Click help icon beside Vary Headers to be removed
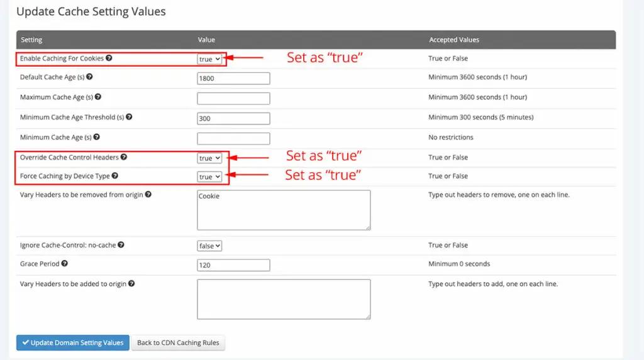Viewport: 644px width, 360px height. 148,194
